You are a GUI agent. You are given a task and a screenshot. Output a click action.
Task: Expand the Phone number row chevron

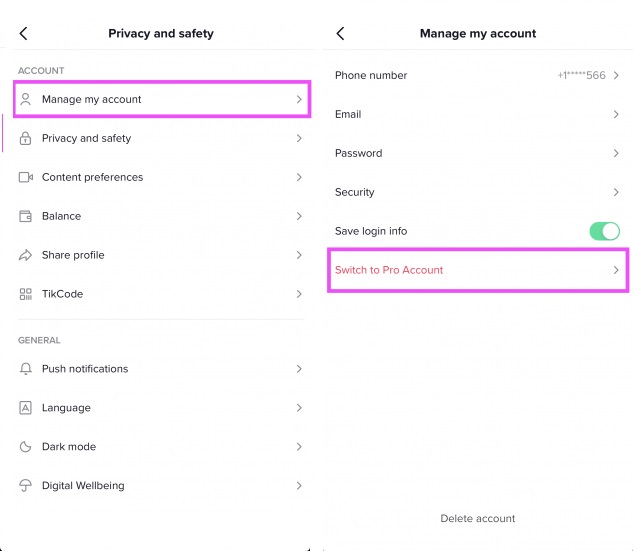point(616,76)
